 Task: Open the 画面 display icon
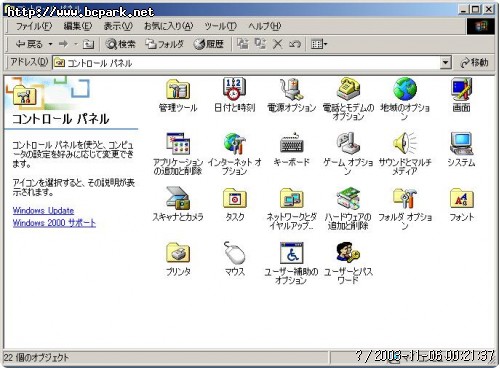pos(461,89)
